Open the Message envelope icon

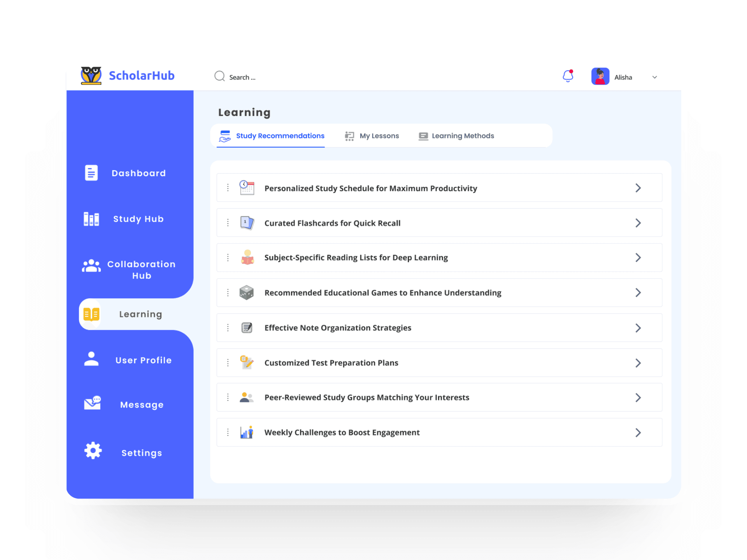pos(93,403)
